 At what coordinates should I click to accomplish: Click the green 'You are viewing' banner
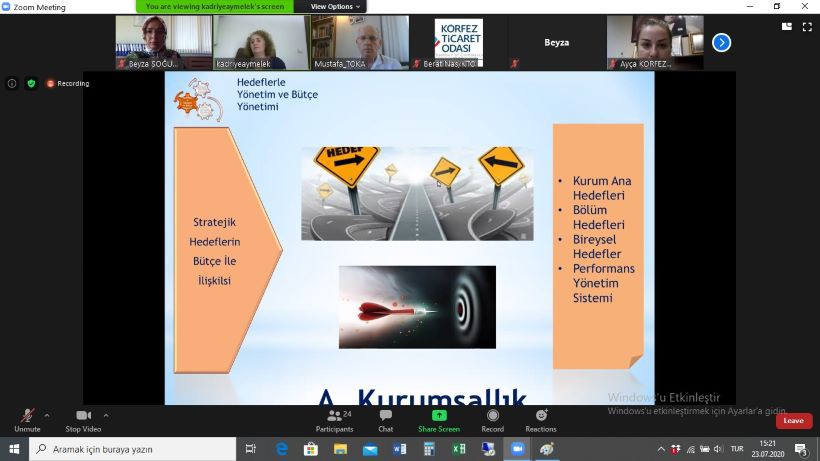pos(215,6)
